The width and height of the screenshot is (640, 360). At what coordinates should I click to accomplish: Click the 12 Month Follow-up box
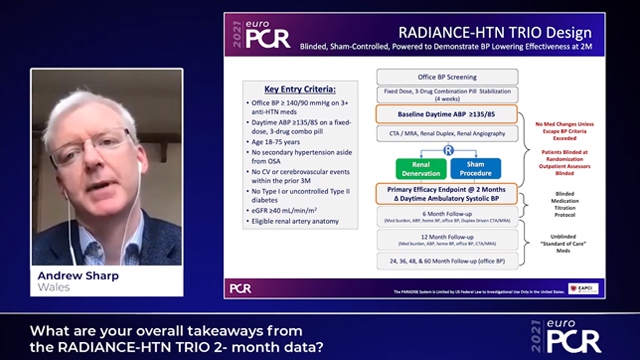tap(447, 240)
